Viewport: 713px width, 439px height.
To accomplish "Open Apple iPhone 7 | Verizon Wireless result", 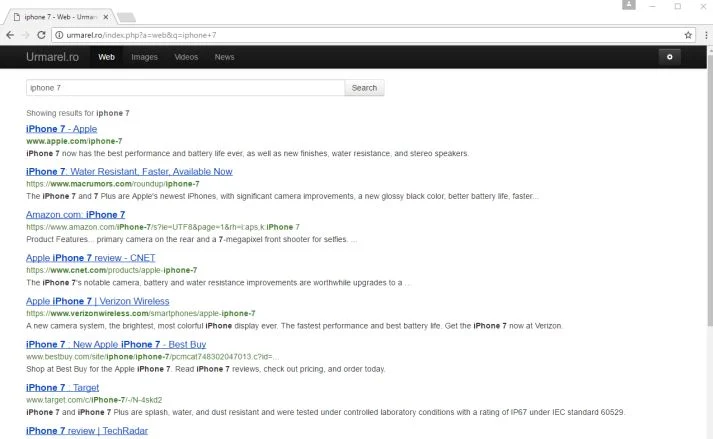I will point(97,301).
